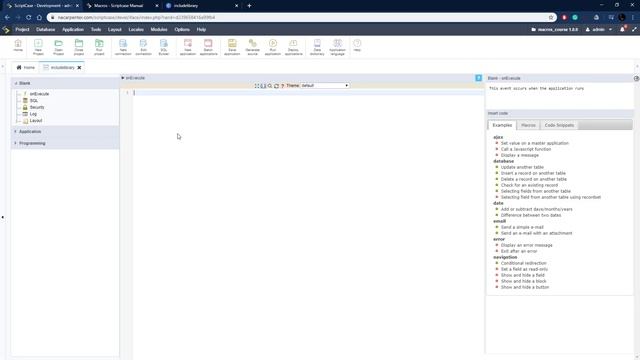Click the editor question mark help icon
The height and width of the screenshot is (360, 640).
[x=282, y=86]
